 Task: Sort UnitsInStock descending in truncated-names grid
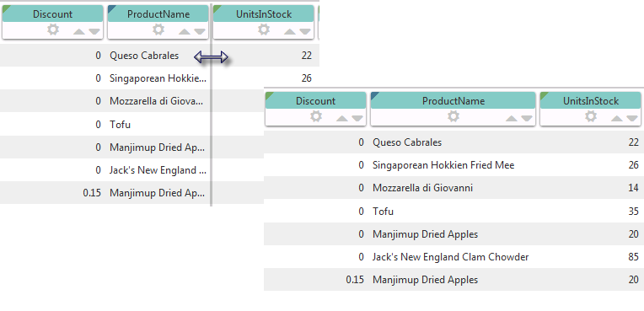coord(305,32)
